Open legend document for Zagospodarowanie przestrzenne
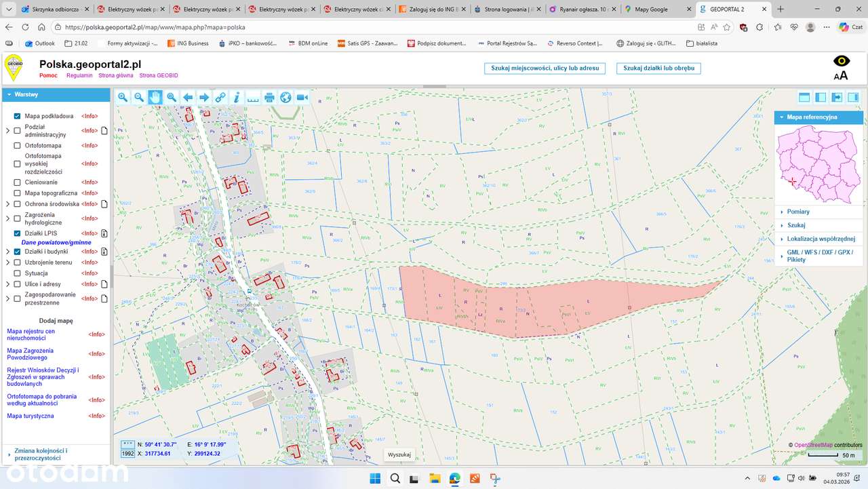Image resolution: width=868 pixels, height=489 pixels. (104, 298)
